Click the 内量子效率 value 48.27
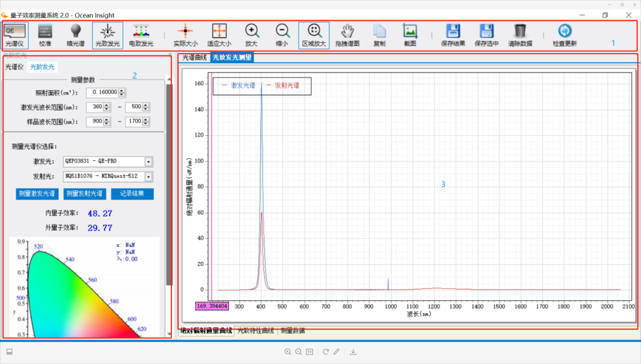Image resolution: width=641 pixels, height=364 pixels. (100, 213)
